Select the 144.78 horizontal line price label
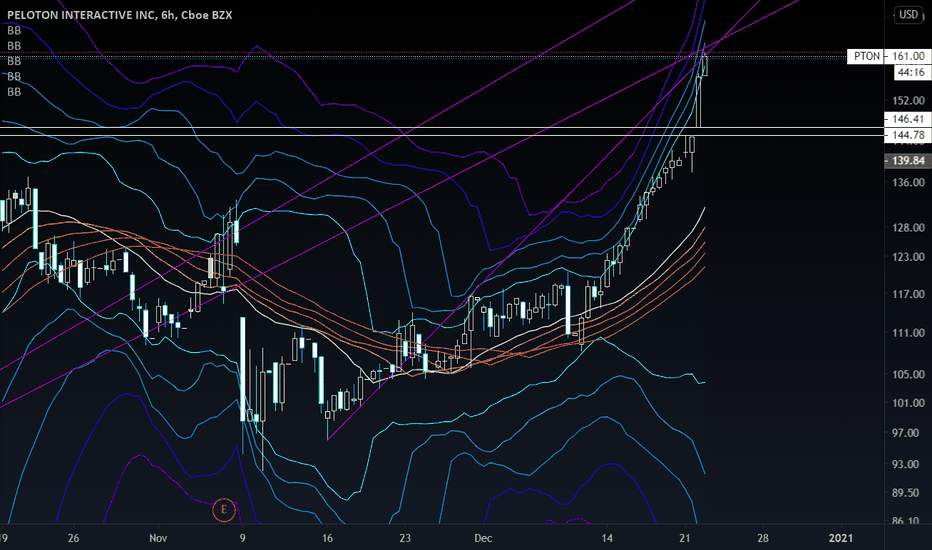Image resolution: width=932 pixels, height=550 pixels. coord(908,135)
